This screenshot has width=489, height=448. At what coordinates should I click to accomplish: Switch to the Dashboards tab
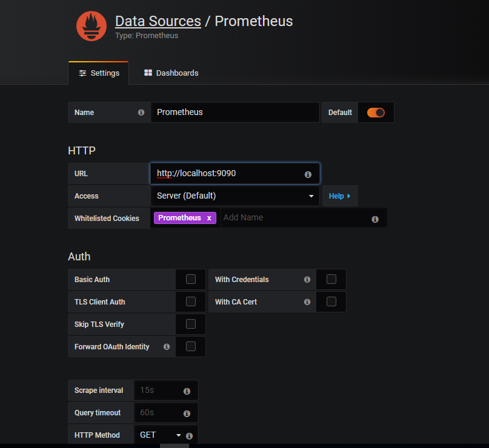(171, 73)
